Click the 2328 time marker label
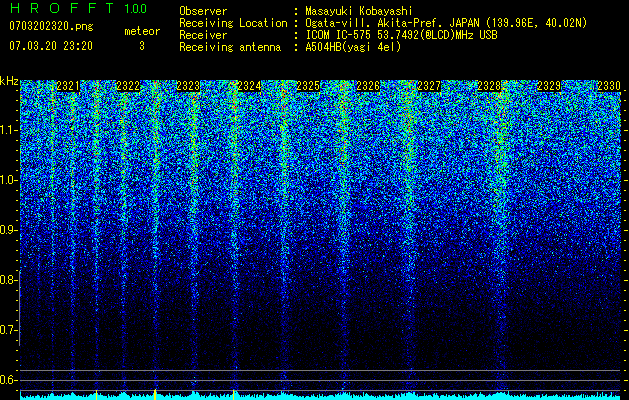629x400 pixels. click(x=489, y=86)
